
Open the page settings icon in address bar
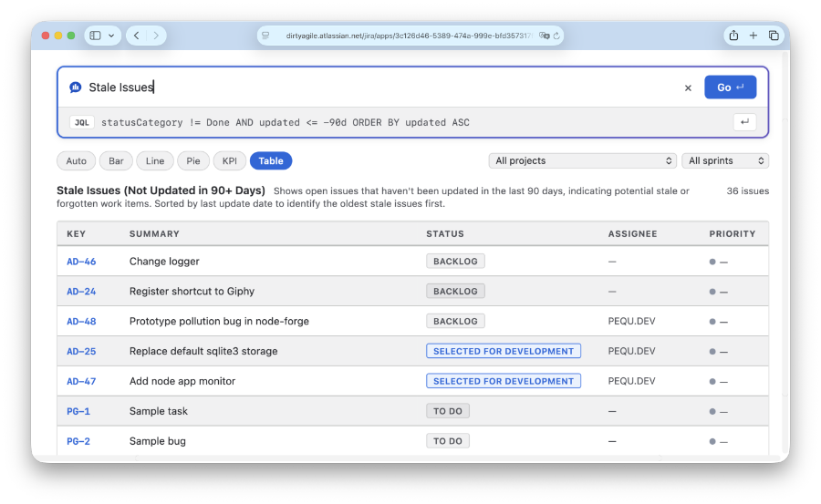point(266,36)
